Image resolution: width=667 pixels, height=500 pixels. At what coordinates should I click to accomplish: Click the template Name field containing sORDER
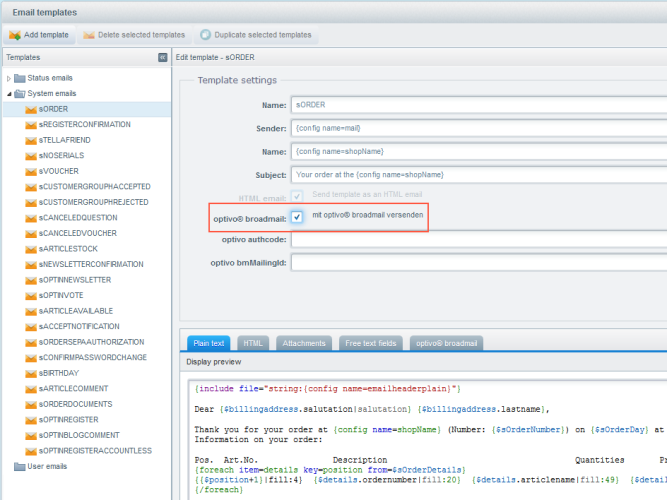point(479,105)
